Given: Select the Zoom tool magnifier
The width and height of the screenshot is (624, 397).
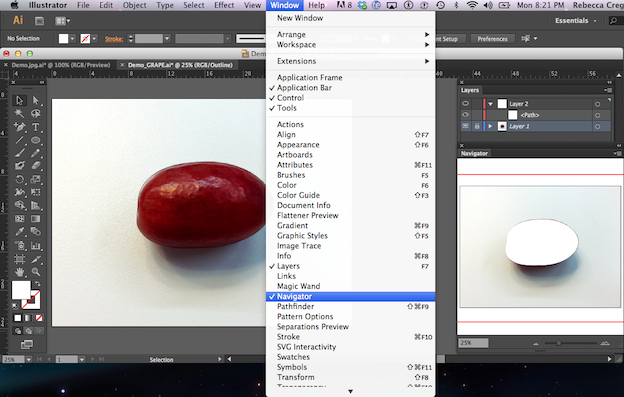Looking at the screenshot, I should click(35, 272).
